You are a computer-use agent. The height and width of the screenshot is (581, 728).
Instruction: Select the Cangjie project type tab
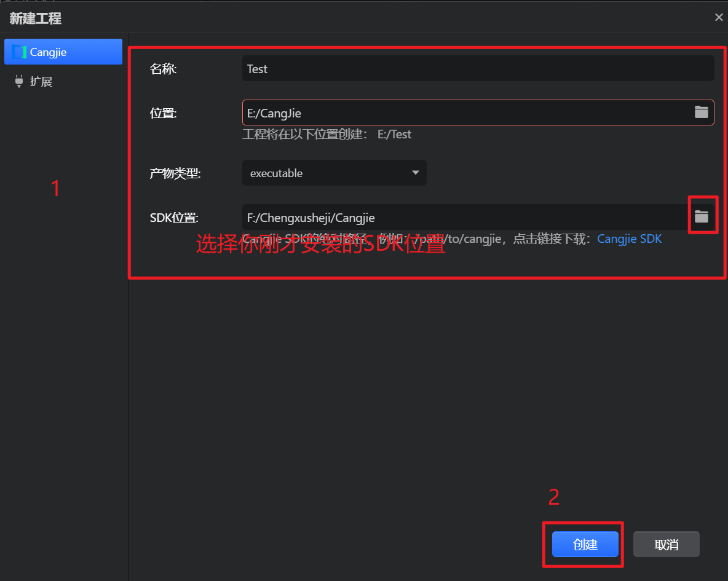coord(63,52)
